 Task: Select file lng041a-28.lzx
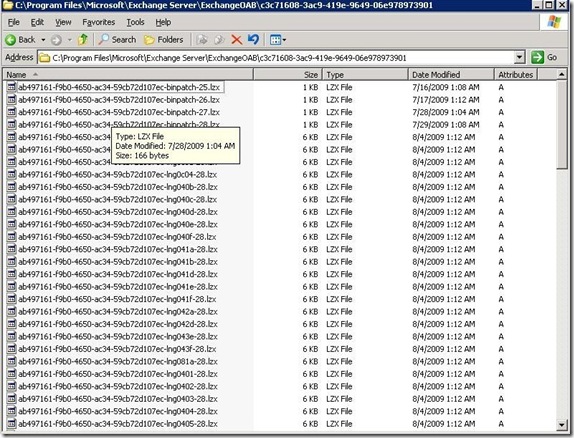(x=118, y=249)
